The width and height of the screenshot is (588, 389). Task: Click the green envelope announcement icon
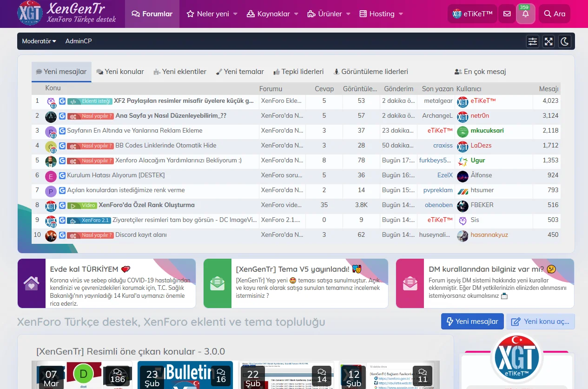coord(218,283)
